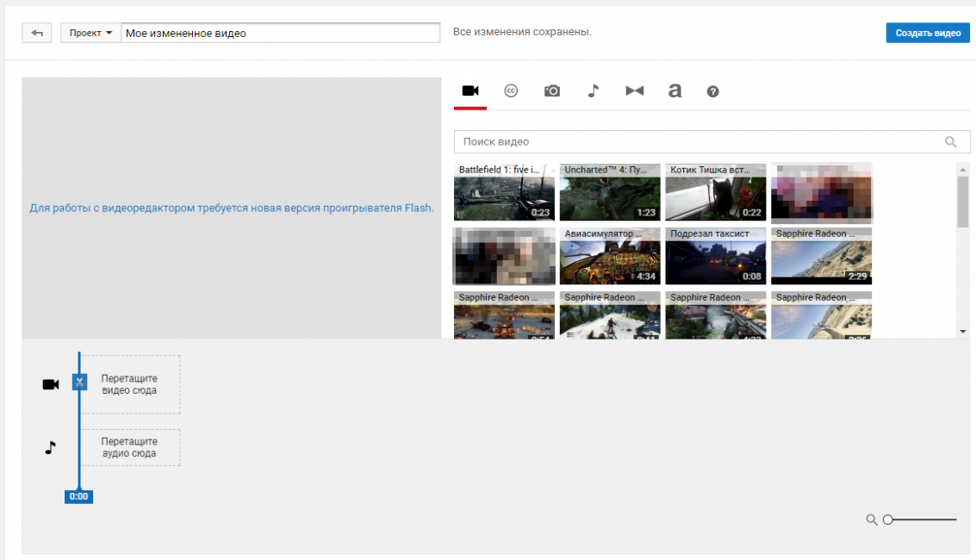Click the Flash player update link
The height and width of the screenshot is (560, 976).
click(232, 208)
